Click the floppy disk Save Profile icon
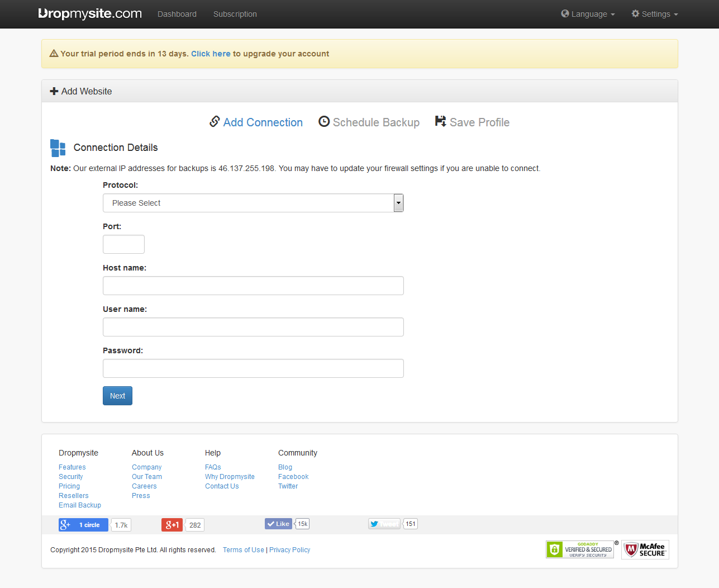Image resolution: width=719 pixels, height=588 pixels. pos(441,121)
